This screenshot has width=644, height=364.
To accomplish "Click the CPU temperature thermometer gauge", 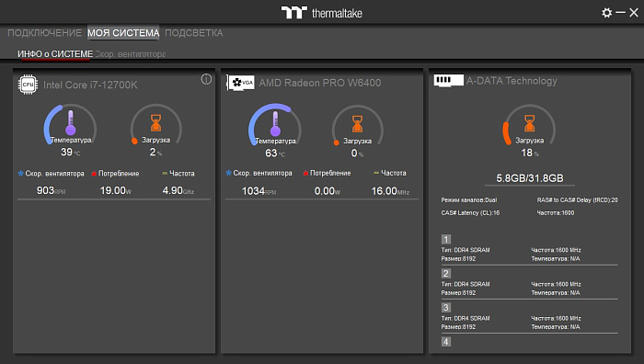I will (x=70, y=123).
